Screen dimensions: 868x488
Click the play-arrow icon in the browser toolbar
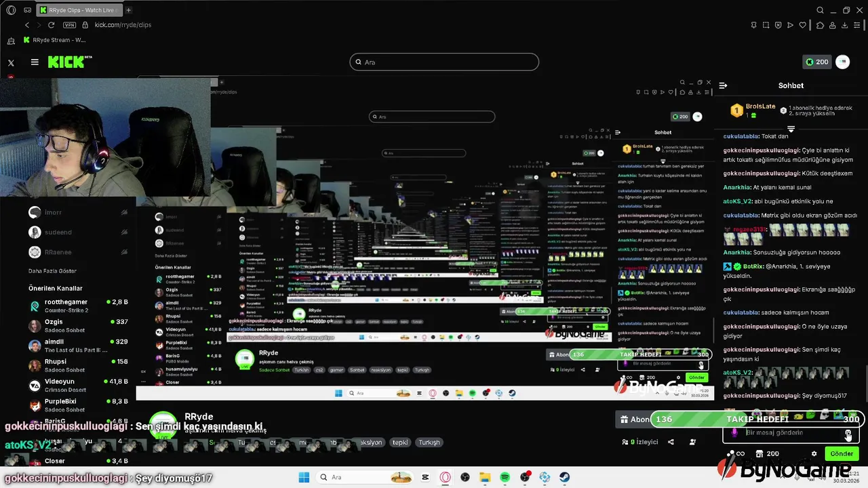click(x=791, y=25)
